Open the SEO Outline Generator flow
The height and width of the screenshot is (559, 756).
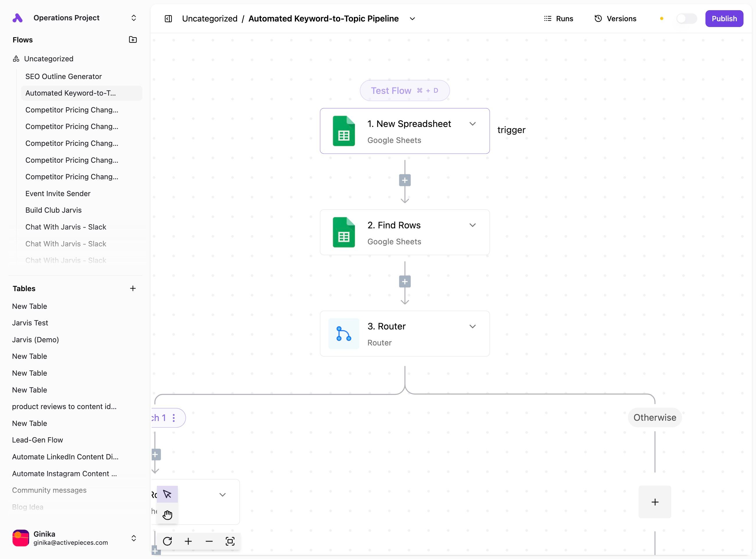coord(64,76)
